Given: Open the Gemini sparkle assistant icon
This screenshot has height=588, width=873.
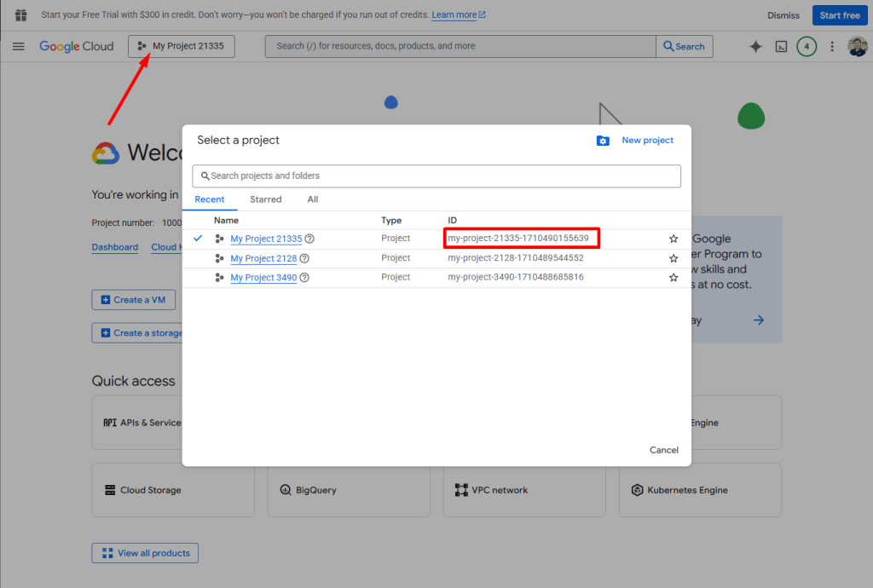Looking at the screenshot, I should point(755,47).
